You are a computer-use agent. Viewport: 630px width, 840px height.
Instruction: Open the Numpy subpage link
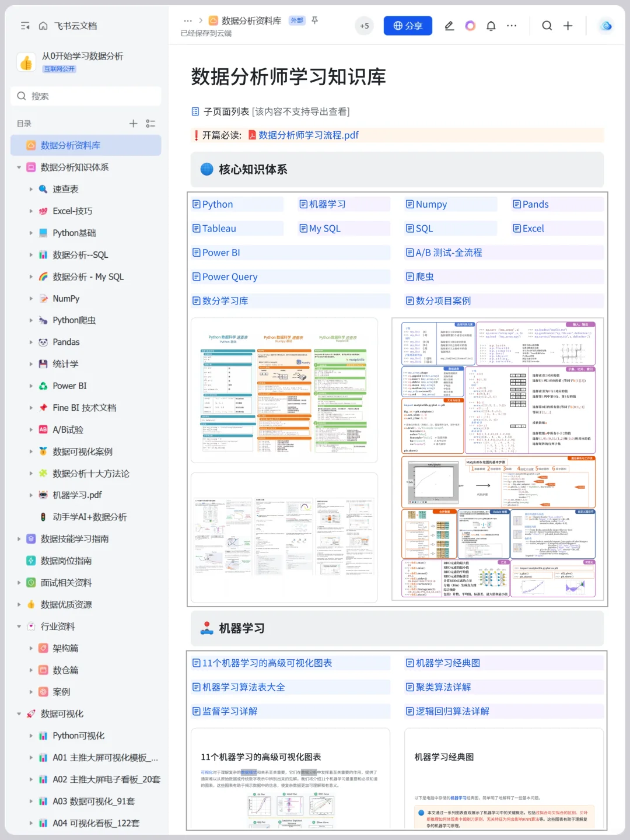(431, 204)
